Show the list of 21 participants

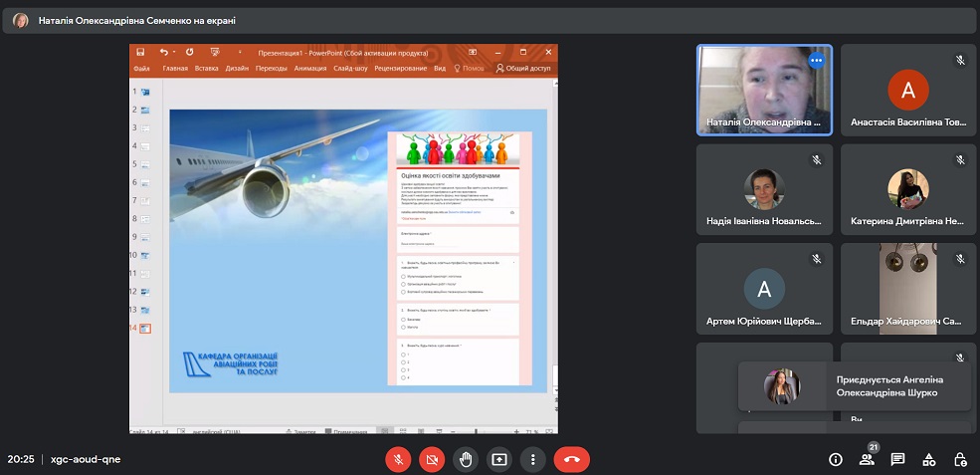(867, 459)
